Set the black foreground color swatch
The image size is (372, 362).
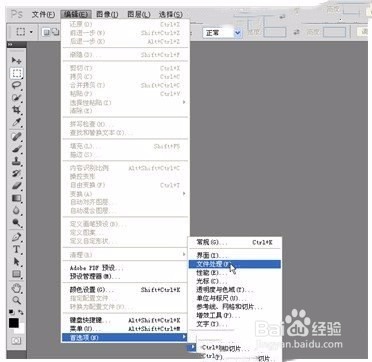[x=14, y=323]
